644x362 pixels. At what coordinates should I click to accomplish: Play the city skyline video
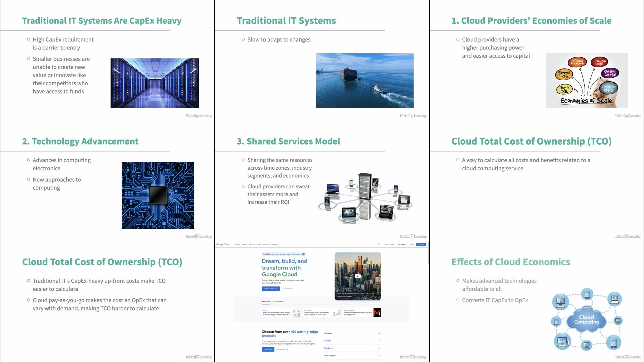358,276
